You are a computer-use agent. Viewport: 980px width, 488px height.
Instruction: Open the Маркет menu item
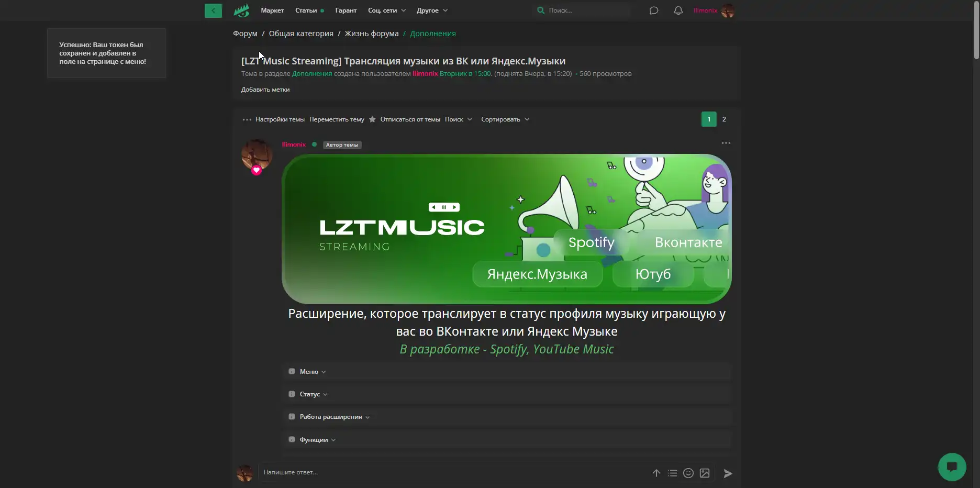coord(272,10)
